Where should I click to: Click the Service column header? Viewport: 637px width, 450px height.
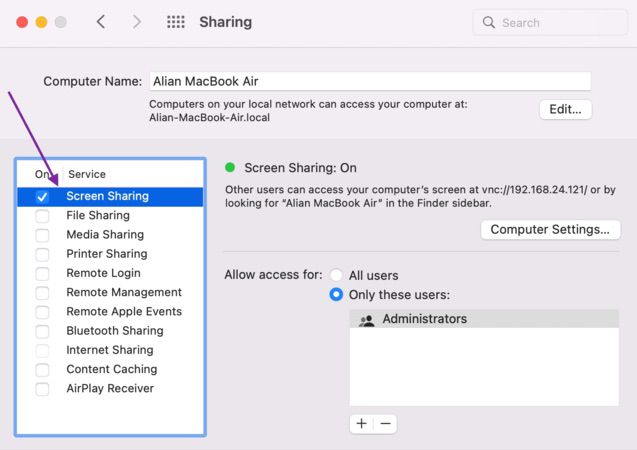pos(87,174)
